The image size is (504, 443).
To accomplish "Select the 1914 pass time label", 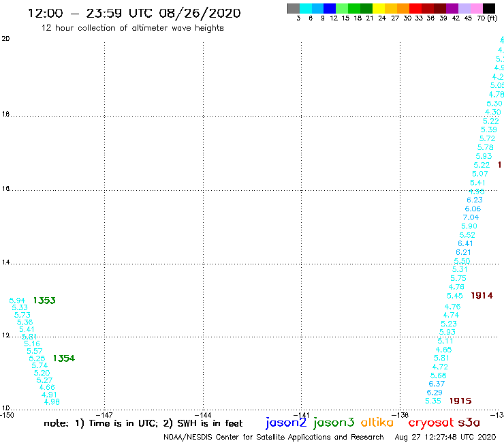I will [x=482, y=296].
